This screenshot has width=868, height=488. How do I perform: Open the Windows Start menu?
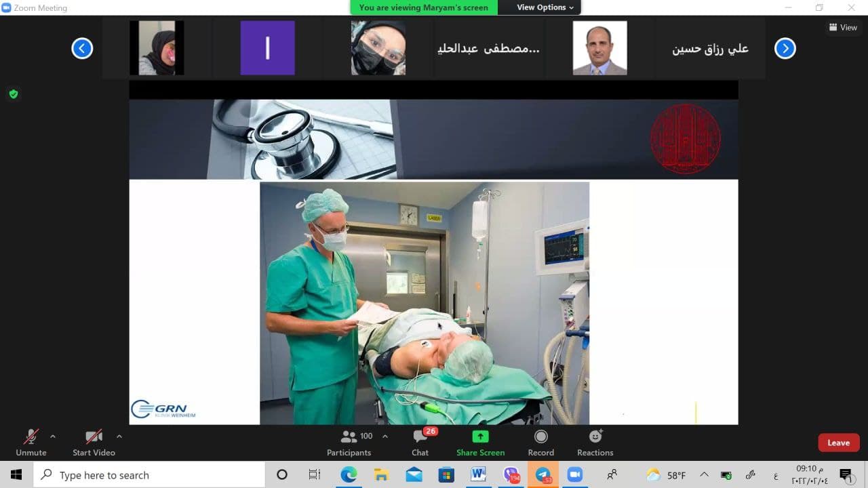pos(16,474)
